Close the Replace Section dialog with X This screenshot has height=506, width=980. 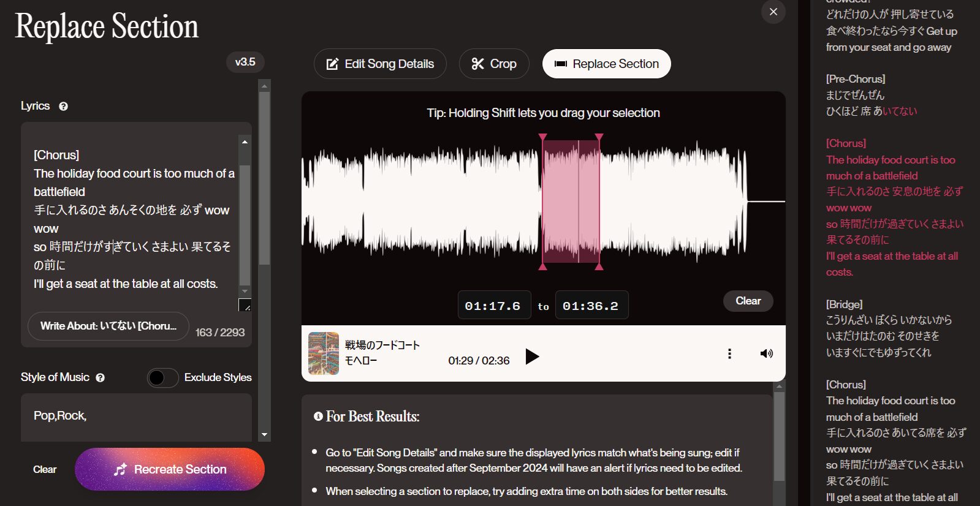pos(773,12)
